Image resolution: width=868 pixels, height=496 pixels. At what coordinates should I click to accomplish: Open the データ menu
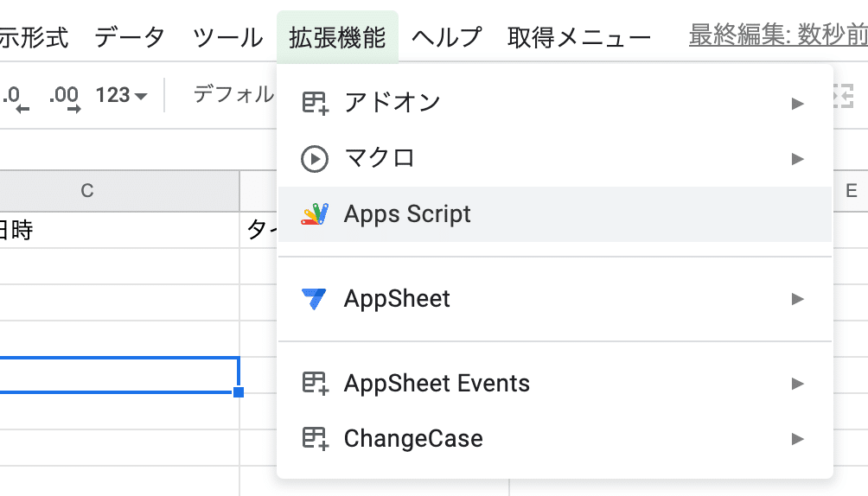(130, 37)
